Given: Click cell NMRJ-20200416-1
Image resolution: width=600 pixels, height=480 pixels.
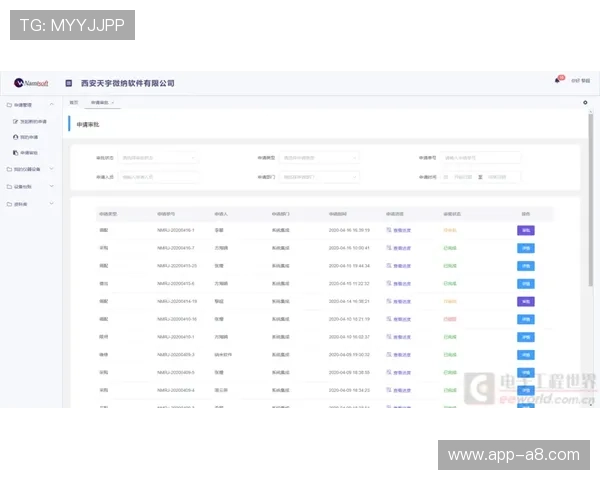Looking at the screenshot, I should point(176,230).
